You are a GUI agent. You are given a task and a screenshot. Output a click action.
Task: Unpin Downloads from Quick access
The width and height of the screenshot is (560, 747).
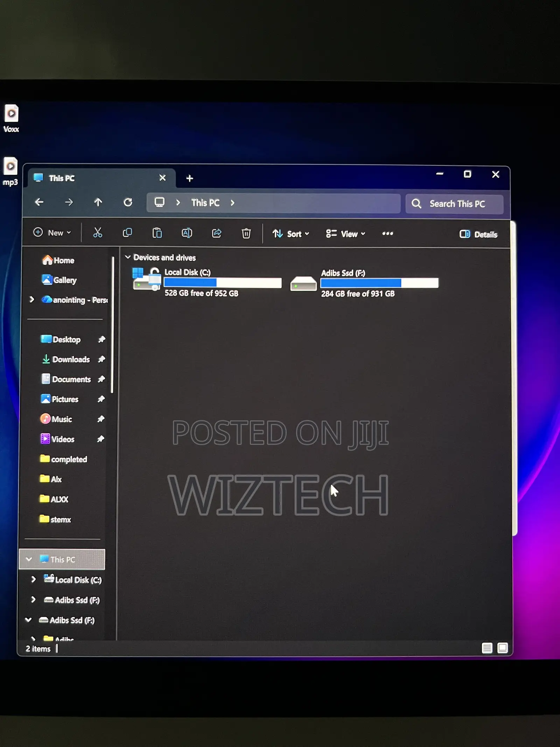(x=101, y=359)
